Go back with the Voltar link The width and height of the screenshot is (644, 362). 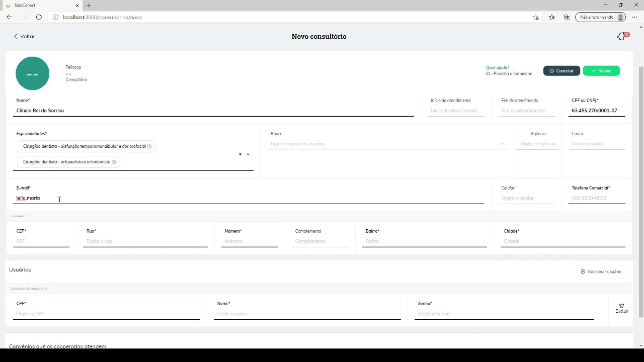(x=24, y=37)
